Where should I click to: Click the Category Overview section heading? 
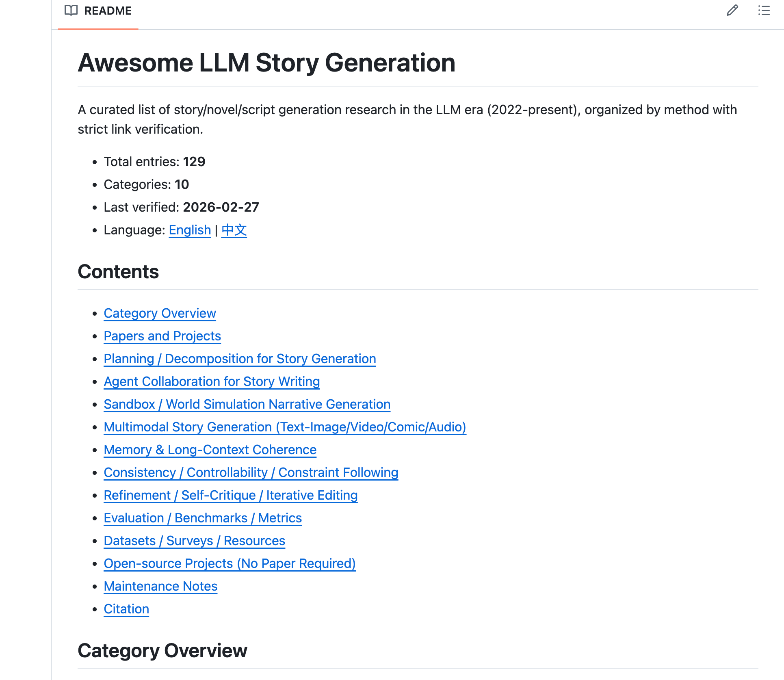[162, 650]
